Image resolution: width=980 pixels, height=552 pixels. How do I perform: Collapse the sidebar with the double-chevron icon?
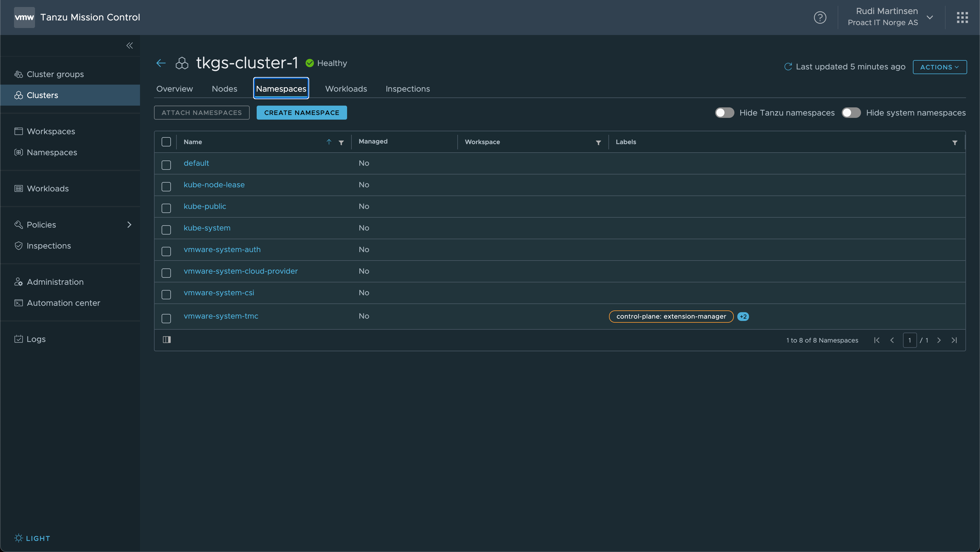pos(129,46)
